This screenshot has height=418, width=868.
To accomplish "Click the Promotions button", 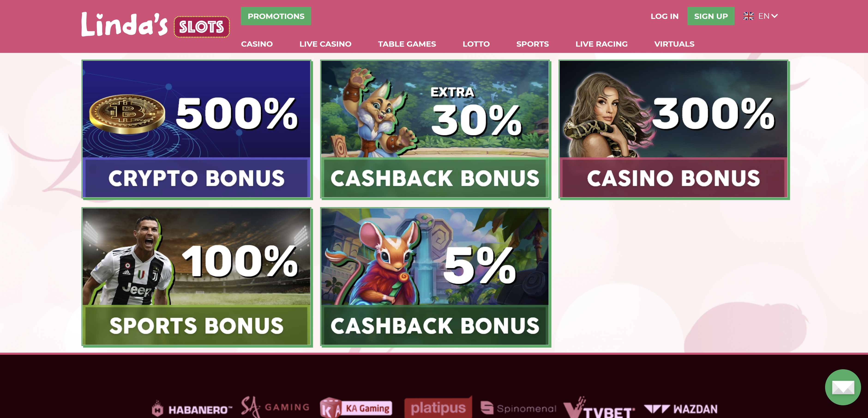I will [x=276, y=16].
